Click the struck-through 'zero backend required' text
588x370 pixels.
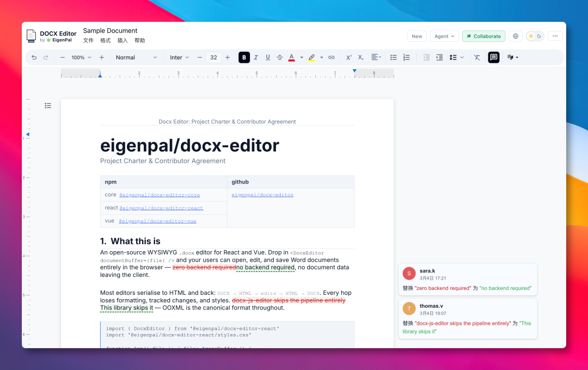tap(204, 268)
